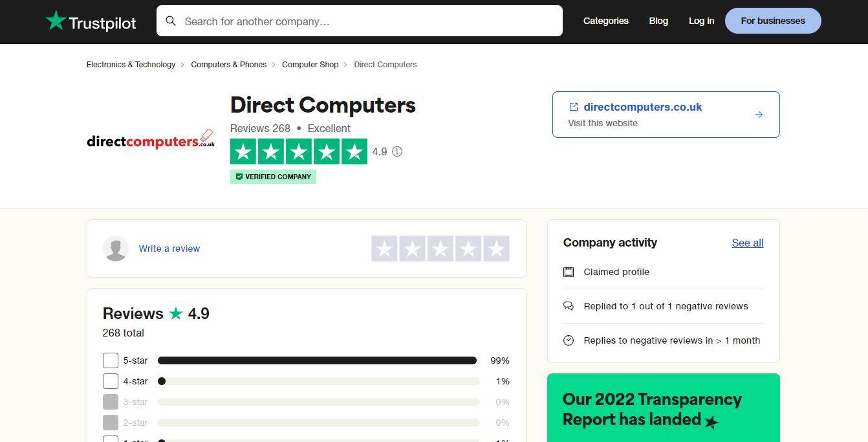Click 'Replied to 1 out of 1 negative reviews'

coord(666,306)
